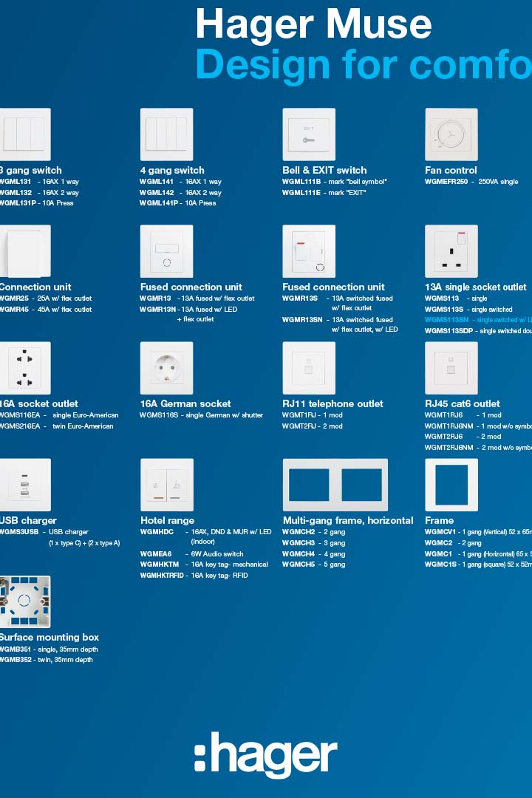Click the hager logo at the bottom

266,755
